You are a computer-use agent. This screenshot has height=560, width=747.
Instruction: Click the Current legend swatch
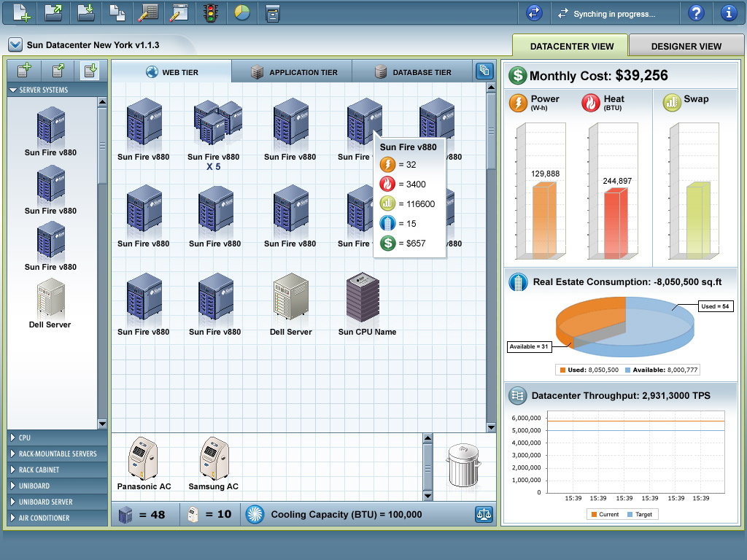(594, 514)
